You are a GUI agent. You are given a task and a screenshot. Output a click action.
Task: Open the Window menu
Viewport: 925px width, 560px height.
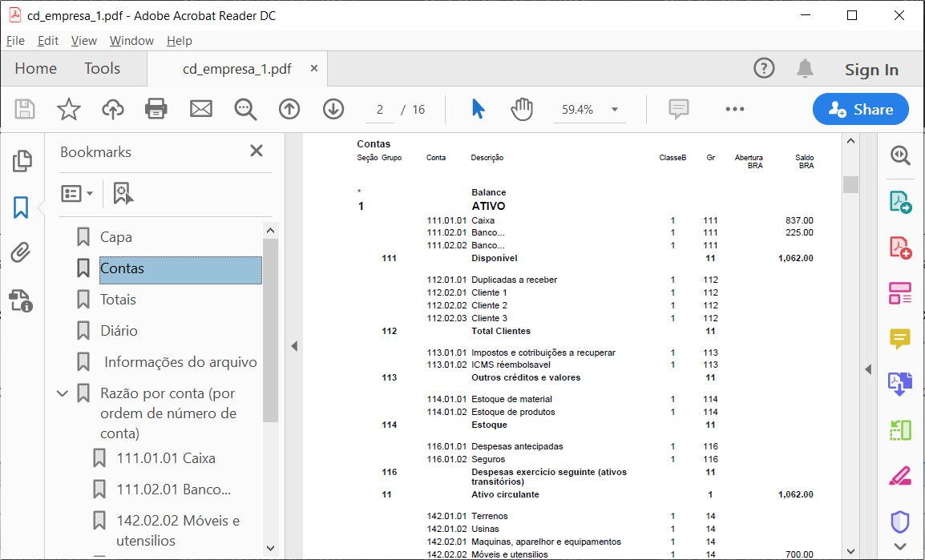131,41
